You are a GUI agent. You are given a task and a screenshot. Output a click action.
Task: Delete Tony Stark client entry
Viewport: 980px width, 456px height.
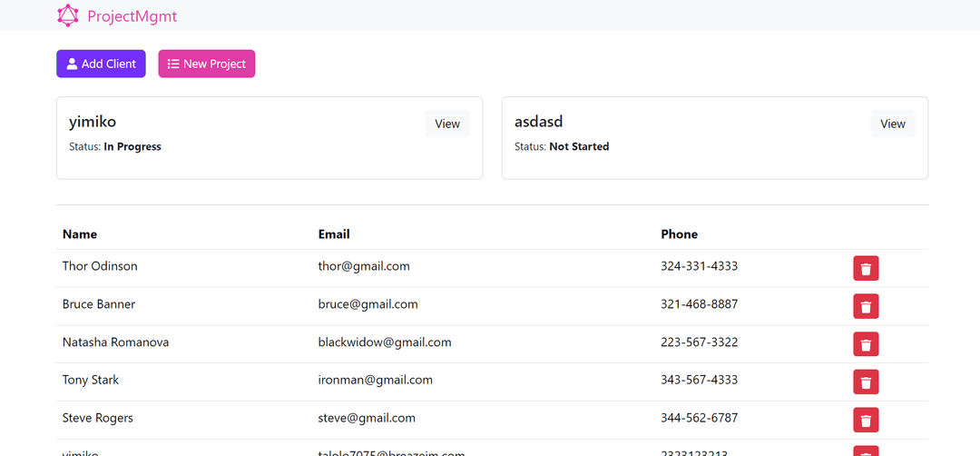(866, 382)
